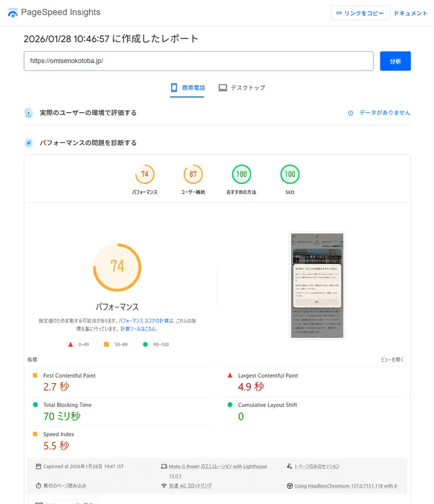Click the green circle icon beside Total Blocking Time

coord(35,404)
